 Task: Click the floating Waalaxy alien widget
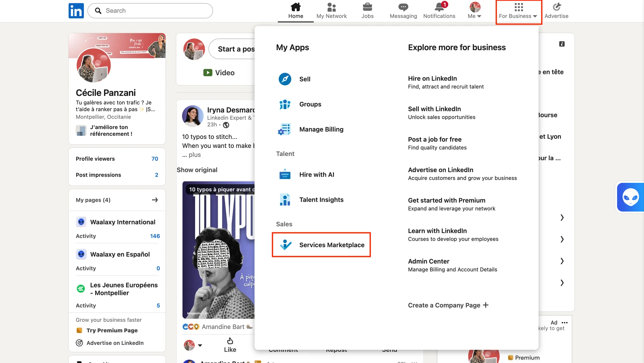(630, 197)
